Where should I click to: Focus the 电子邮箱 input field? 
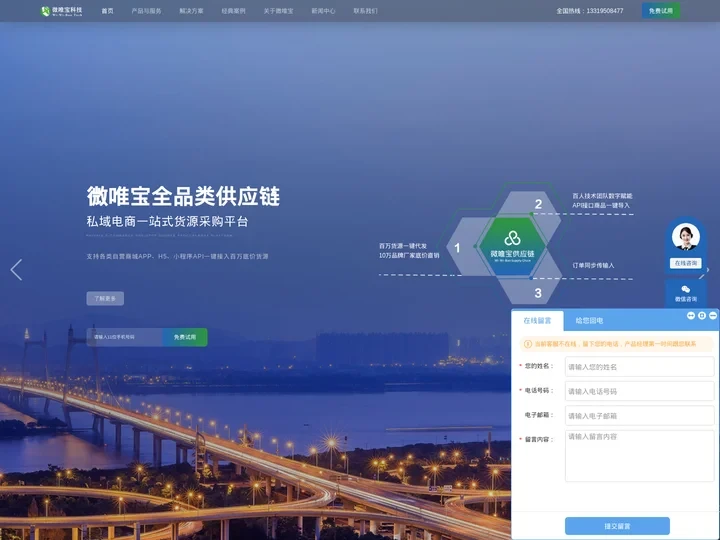639,416
